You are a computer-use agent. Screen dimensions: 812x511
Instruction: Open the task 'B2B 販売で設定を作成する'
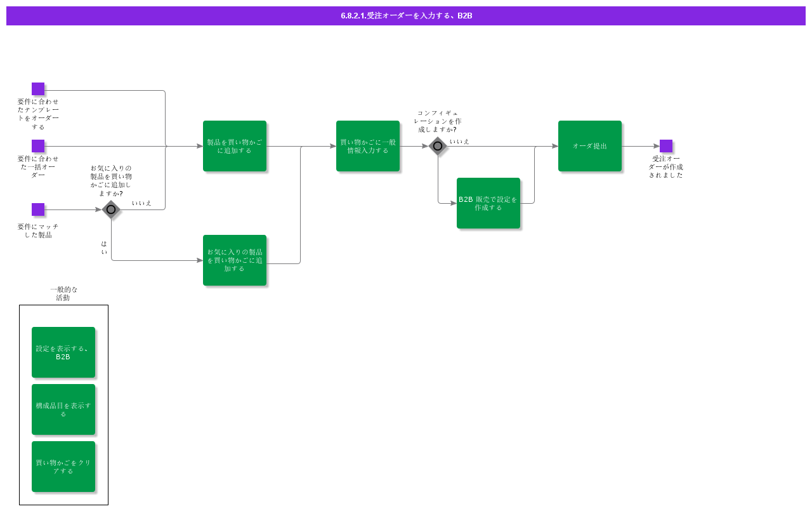pyautogui.click(x=488, y=203)
